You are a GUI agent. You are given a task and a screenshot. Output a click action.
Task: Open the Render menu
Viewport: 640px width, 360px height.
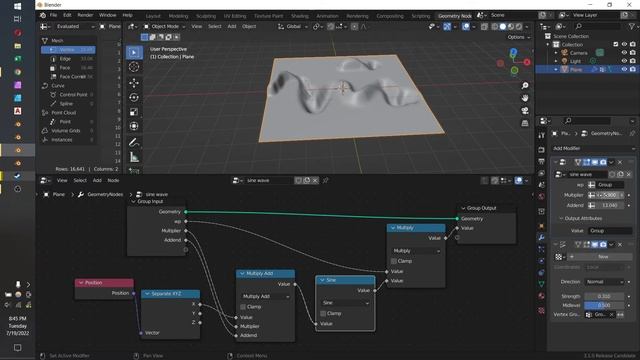pos(85,15)
